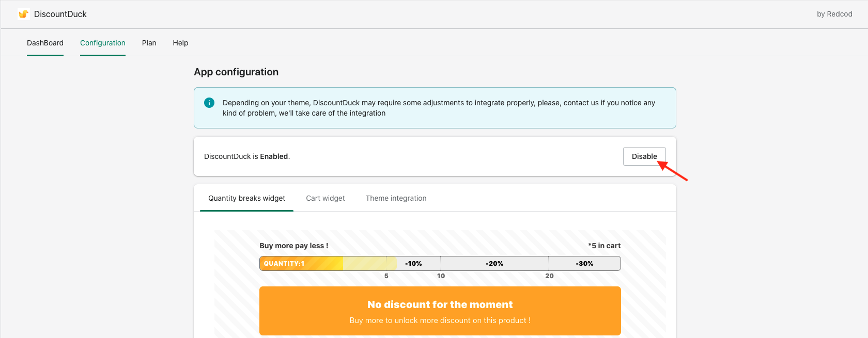
Task: Switch to the Configuration tab
Action: coord(103,43)
